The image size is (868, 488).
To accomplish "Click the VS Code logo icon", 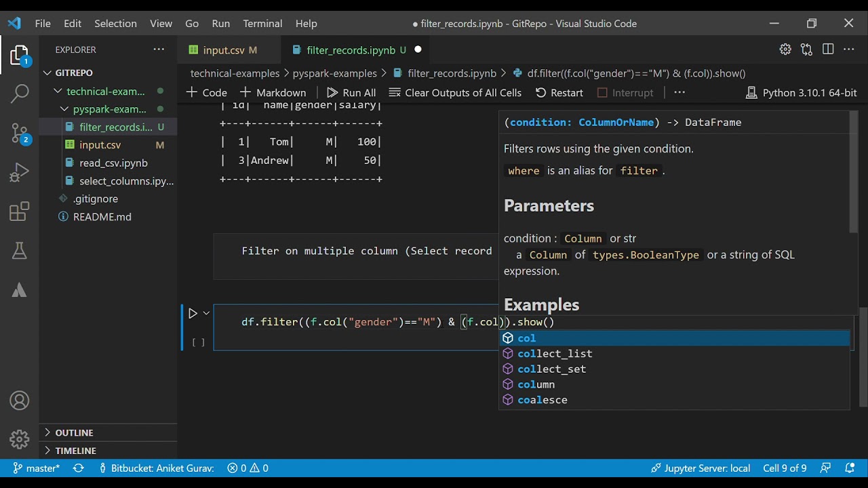I will [14, 23].
